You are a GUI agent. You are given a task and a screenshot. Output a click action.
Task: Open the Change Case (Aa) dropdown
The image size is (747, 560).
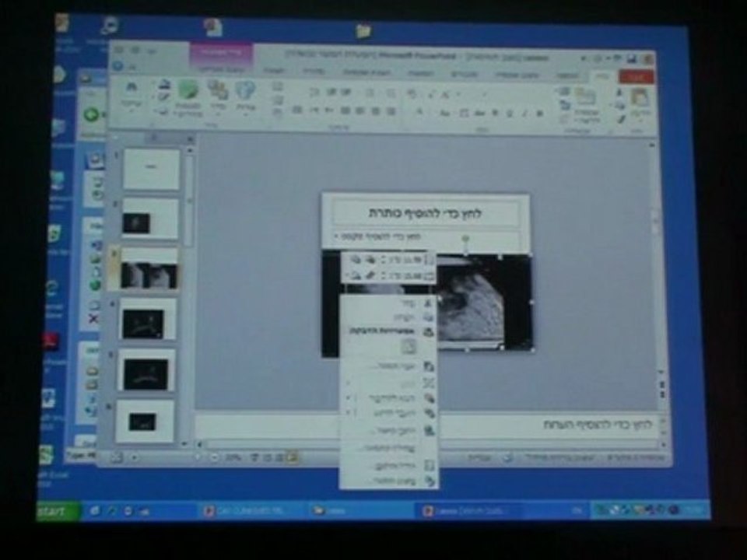[x=445, y=114]
